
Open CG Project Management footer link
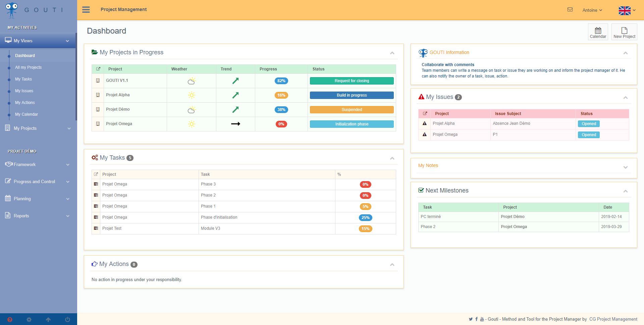[613, 319]
